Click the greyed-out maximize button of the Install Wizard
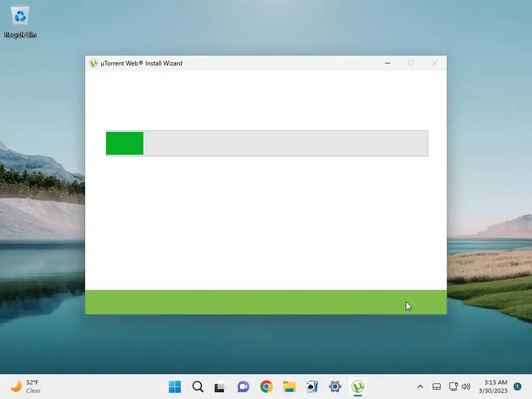 [411, 63]
